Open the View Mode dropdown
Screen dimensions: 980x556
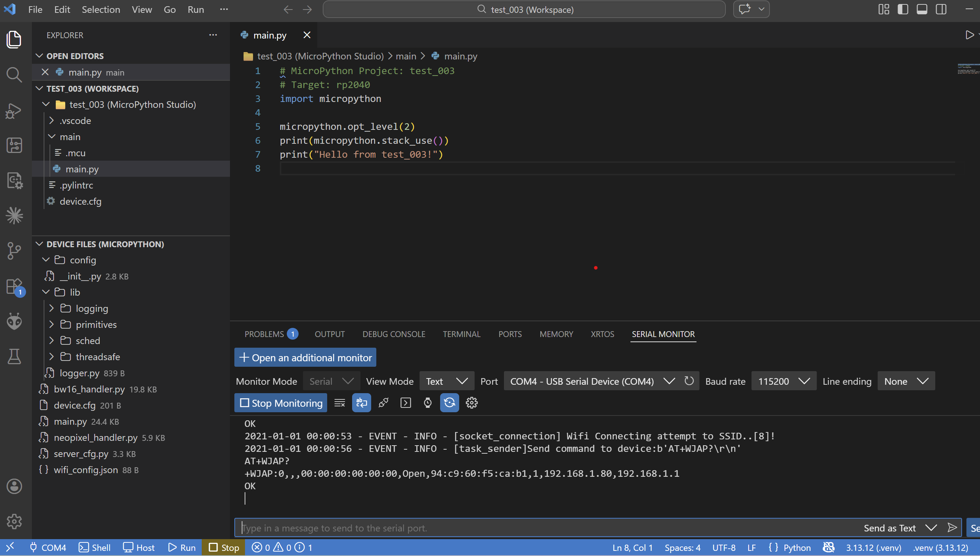447,381
